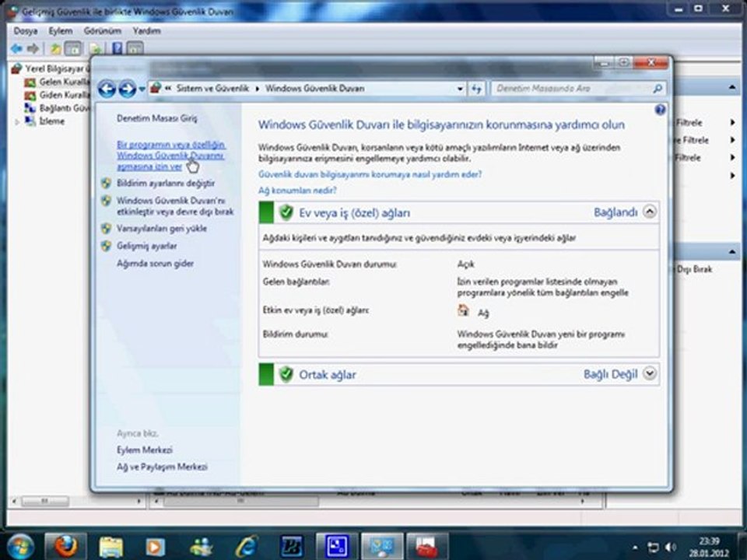This screenshot has height=560, width=747.
Task: Click the Bağlı Değil status text
Action: [x=610, y=374]
